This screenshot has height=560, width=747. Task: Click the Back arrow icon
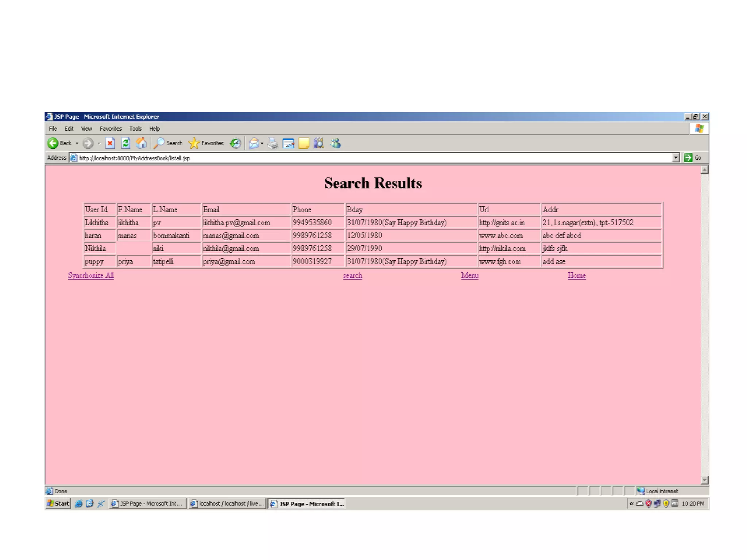[x=53, y=143]
